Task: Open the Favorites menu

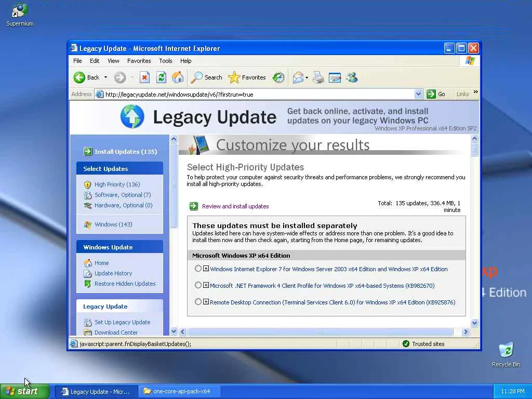Action: (x=139, y=61)
